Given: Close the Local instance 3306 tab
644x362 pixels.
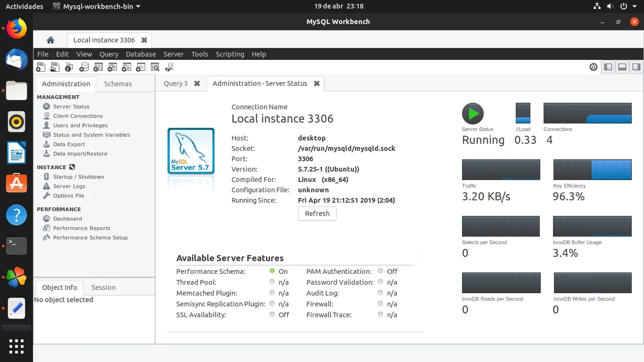Looking at the screenshot, I should click(144, 40).
